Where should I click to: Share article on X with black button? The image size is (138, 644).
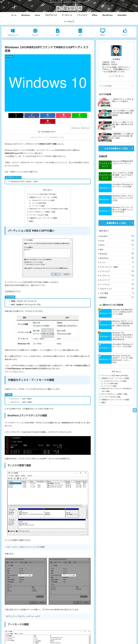pyautogui.click(x=16, y=115)
